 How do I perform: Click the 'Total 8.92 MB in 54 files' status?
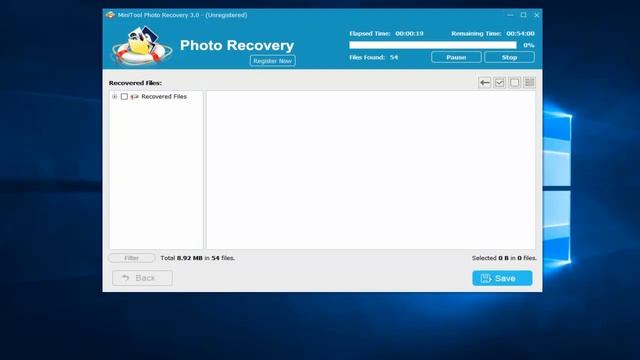(x=198, y=258)
